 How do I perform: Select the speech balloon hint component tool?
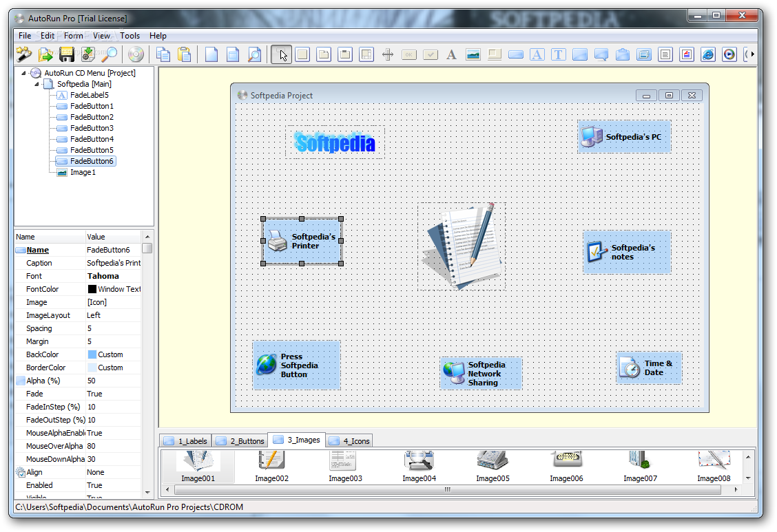[601, 54]
